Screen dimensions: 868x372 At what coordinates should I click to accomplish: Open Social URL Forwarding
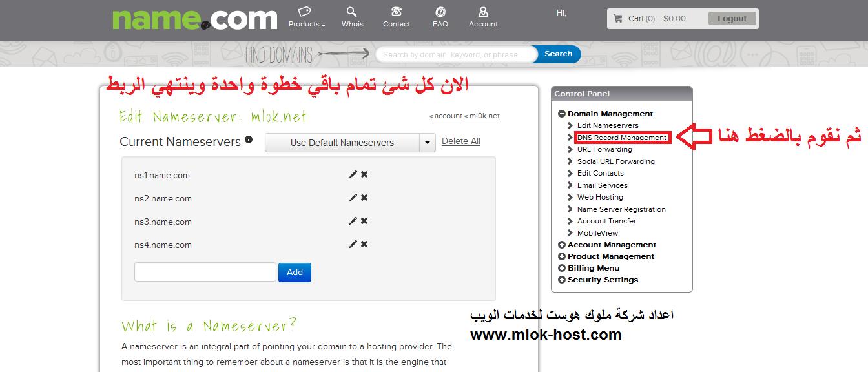click(616, 161)
